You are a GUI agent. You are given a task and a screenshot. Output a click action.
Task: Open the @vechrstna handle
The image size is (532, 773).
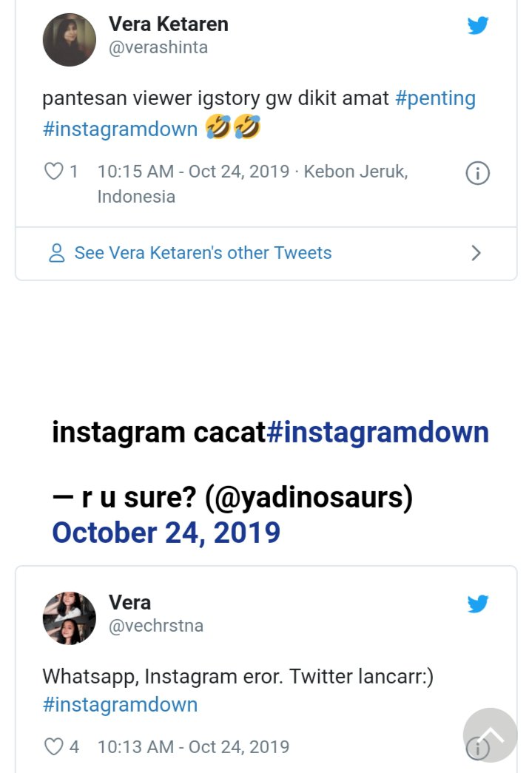(156, 626)
